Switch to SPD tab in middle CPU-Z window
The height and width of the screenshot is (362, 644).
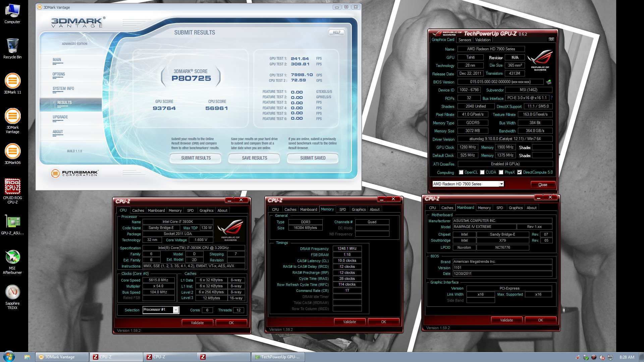click(342, 209)
